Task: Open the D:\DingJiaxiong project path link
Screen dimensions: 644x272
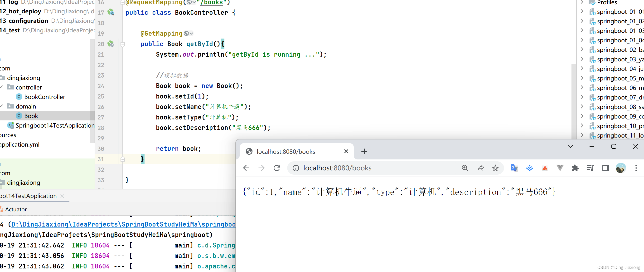Action: coord(123,224)
